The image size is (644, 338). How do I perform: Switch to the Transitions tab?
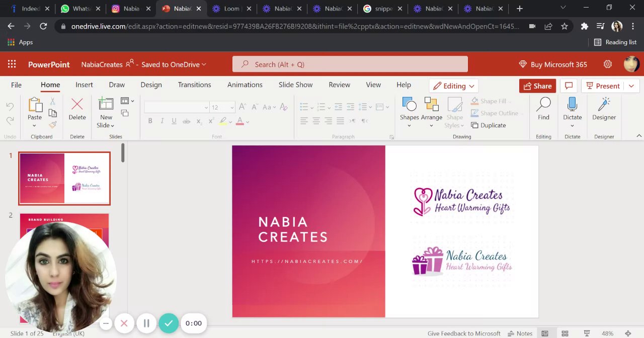click(194, 84)
